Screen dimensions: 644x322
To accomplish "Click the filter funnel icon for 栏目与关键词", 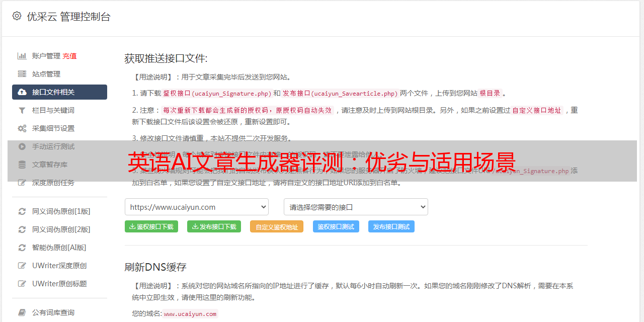I will 22,110.
